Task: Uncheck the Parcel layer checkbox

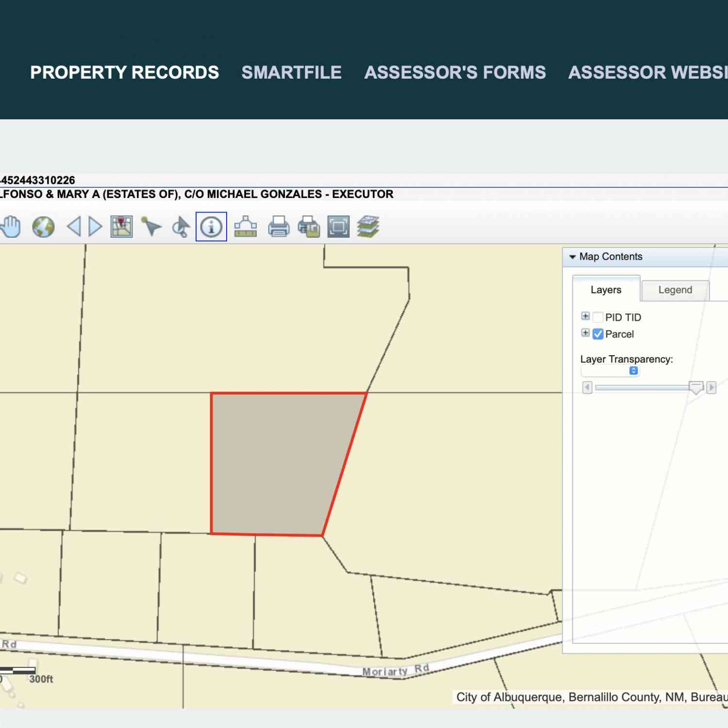Action: click(x=598, y=334)
